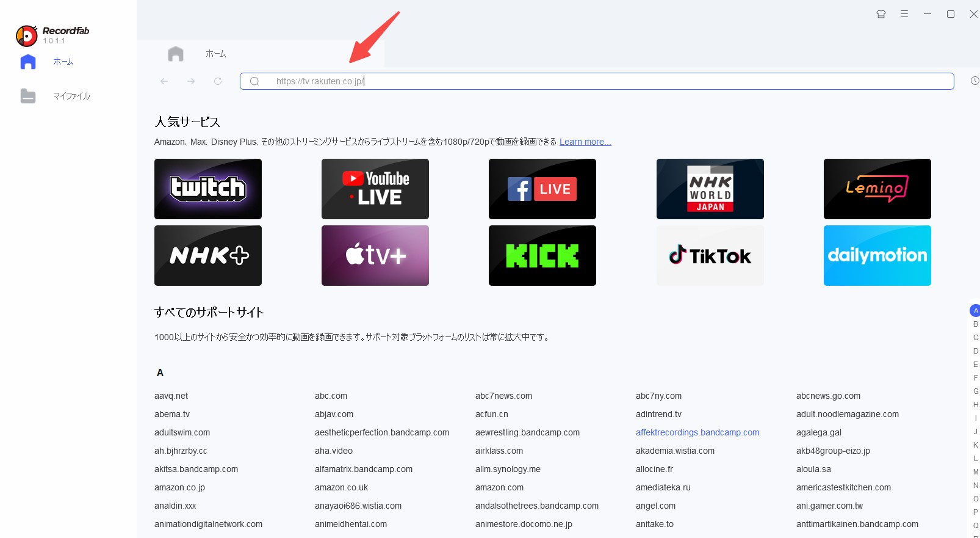The height and width of the screenshot is (538, 980).
Task: Open the NHK World Japan tile
Action: 710,189
